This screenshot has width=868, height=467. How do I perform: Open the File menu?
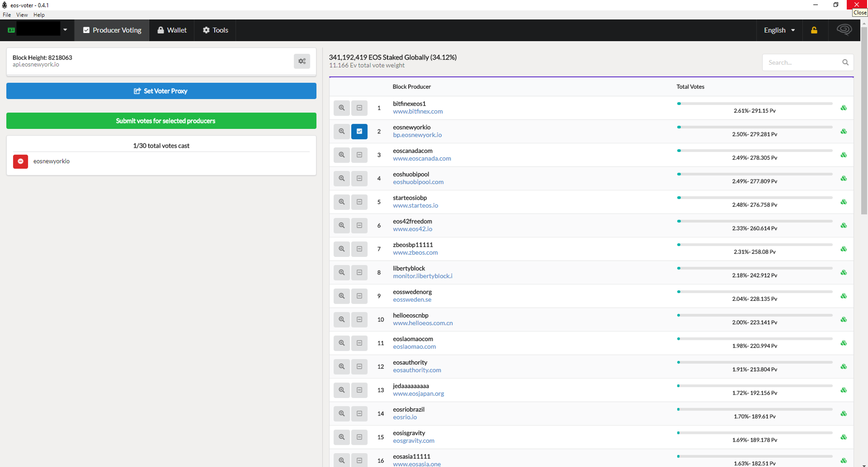tap(7, 15)
